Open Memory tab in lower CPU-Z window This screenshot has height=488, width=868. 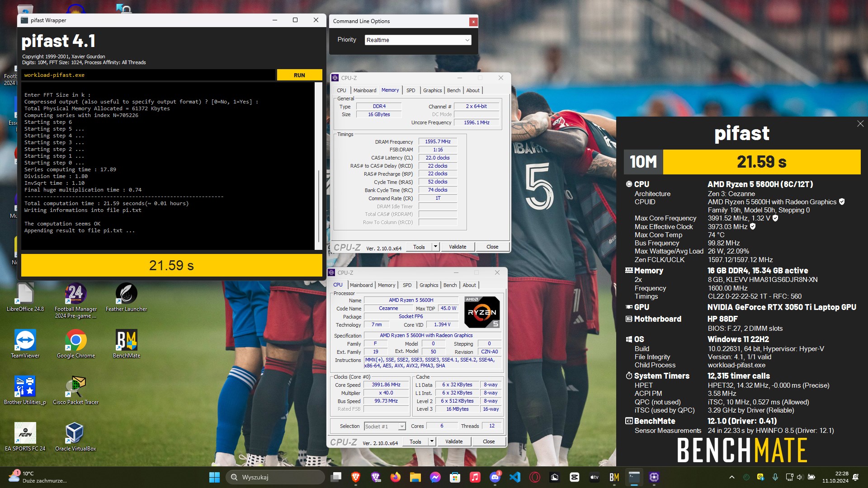387,285
